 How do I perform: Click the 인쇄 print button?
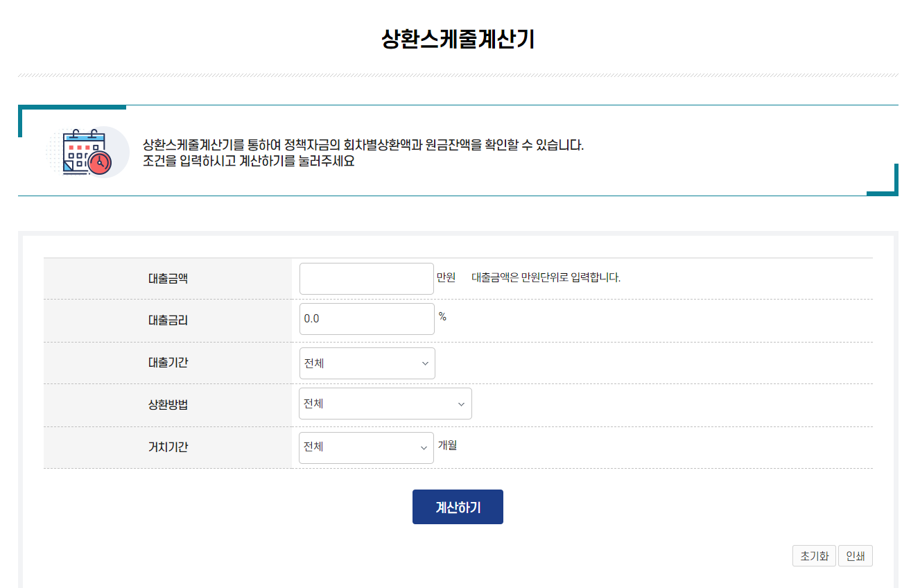pyautogui.click(x=856, y=555)
